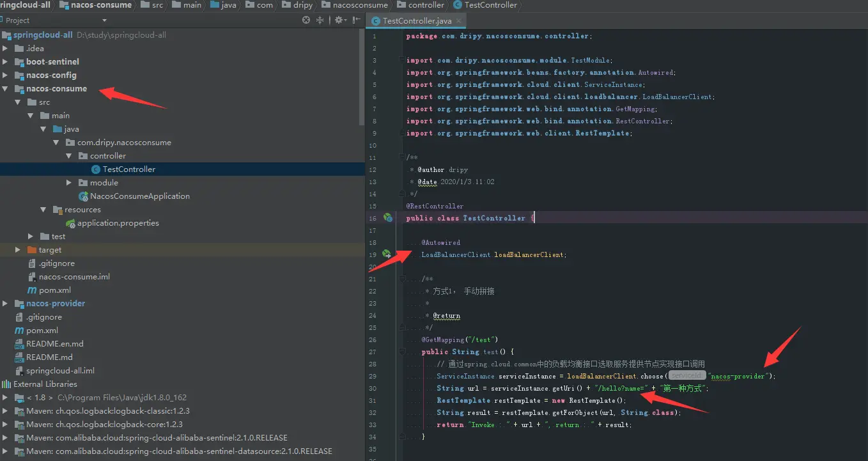Click nacos-consume in the breadcrumb bar

[x=97, y=5]
